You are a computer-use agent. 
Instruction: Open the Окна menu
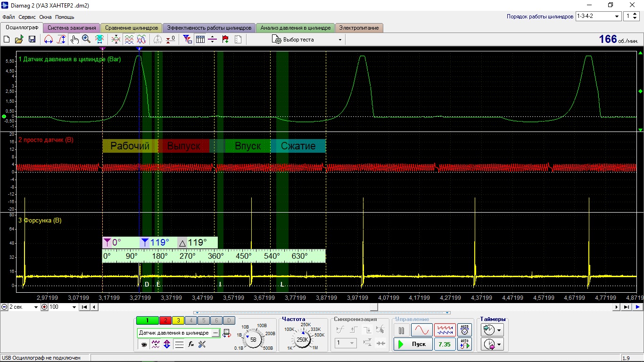[46, 17]
